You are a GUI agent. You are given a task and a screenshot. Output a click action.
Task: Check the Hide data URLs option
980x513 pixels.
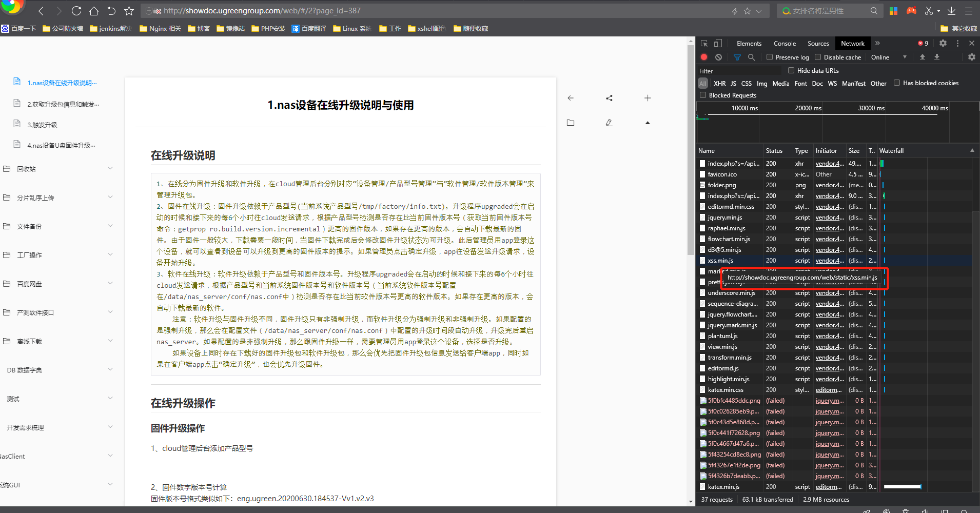click(x=791, y=70)
